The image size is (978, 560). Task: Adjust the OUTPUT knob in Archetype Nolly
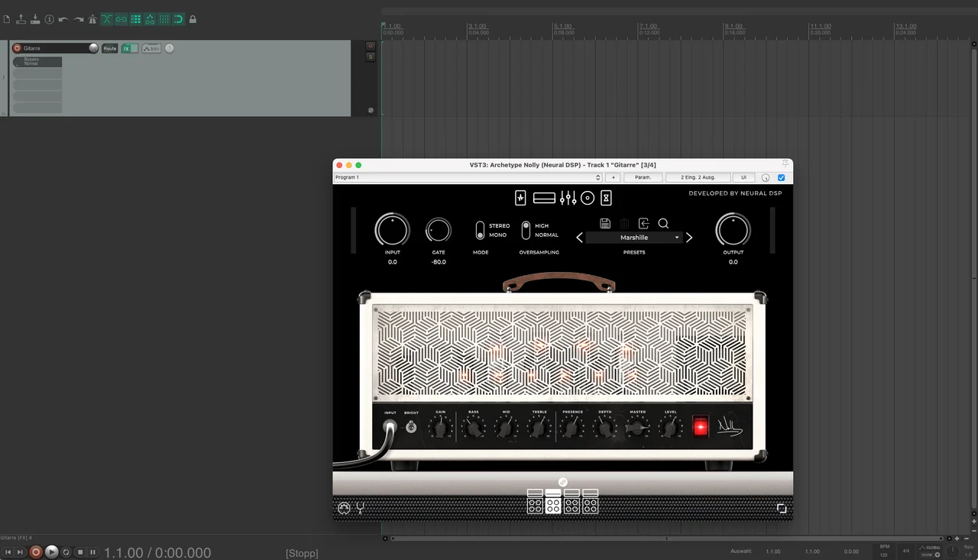pyautogui.click(x=733, y=230)
